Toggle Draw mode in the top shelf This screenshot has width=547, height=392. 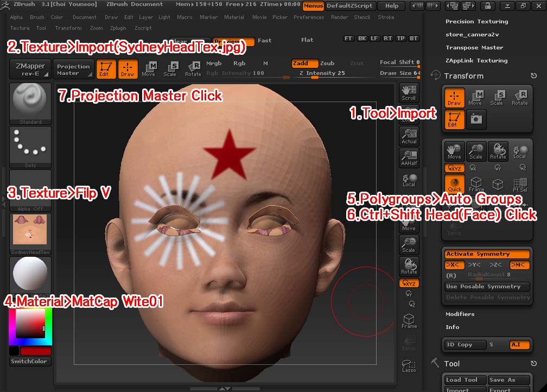(x=128, y=69)
